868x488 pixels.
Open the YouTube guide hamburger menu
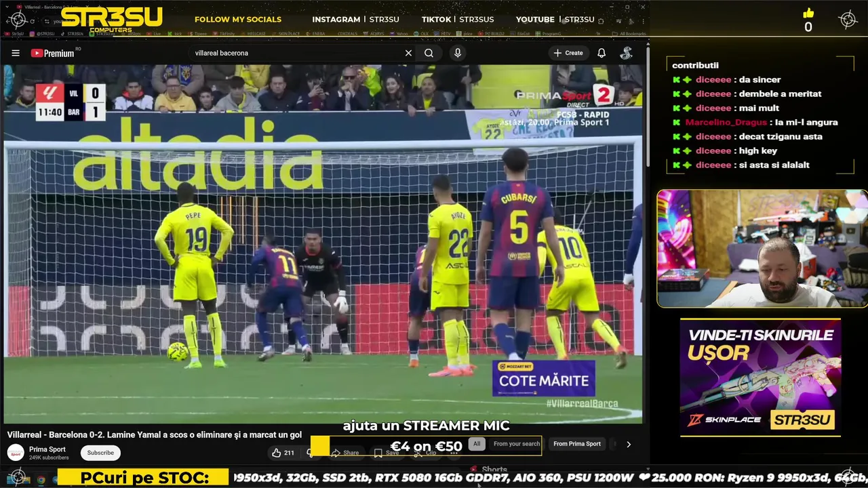click(x=16, y=53)
